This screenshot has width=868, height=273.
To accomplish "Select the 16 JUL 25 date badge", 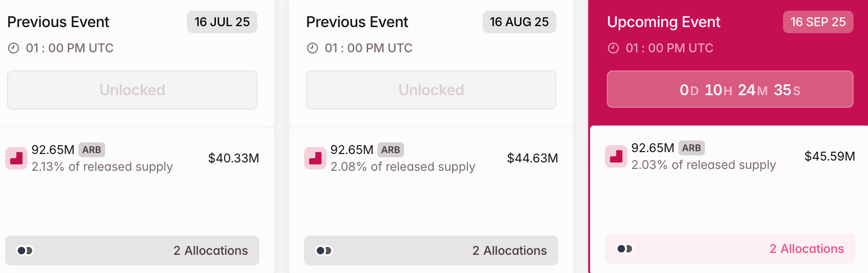I will pos(222,22).
